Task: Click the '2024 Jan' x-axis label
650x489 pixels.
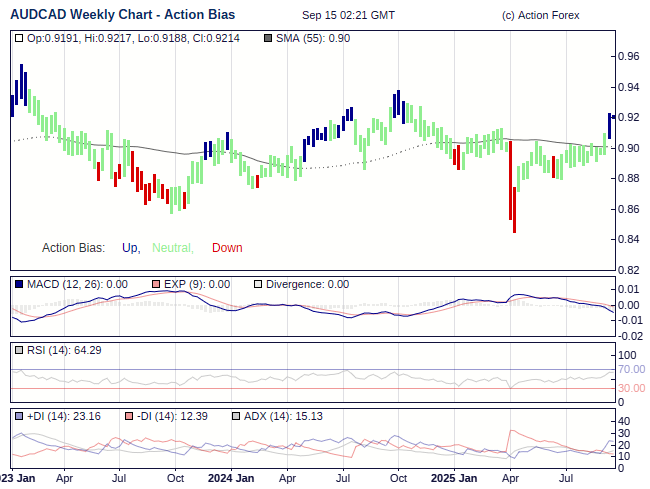Action: pyautogui.click(x=232, y=478)
